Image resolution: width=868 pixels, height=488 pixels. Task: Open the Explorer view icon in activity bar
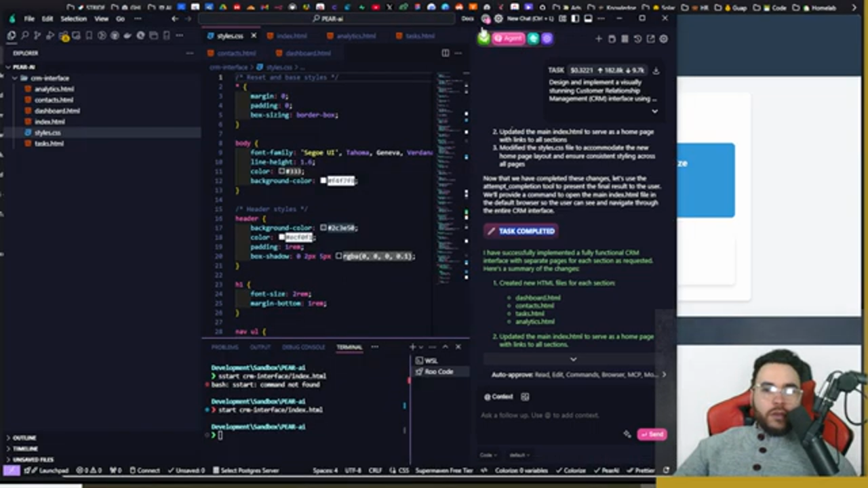[x=12, y=36]
